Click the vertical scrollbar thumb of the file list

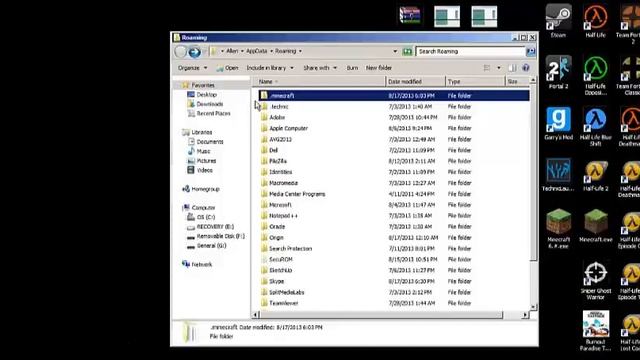point(533,173)
